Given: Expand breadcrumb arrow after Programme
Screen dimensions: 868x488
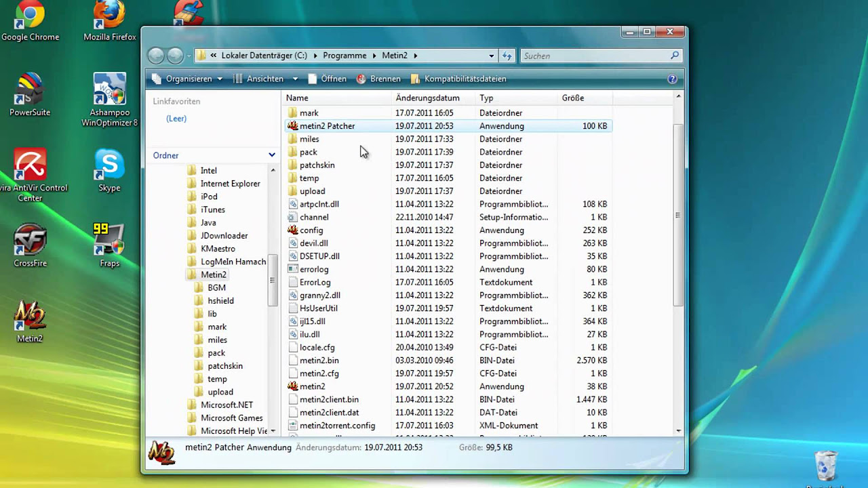Looking at the screenshot, I should (x=374, y=56).
